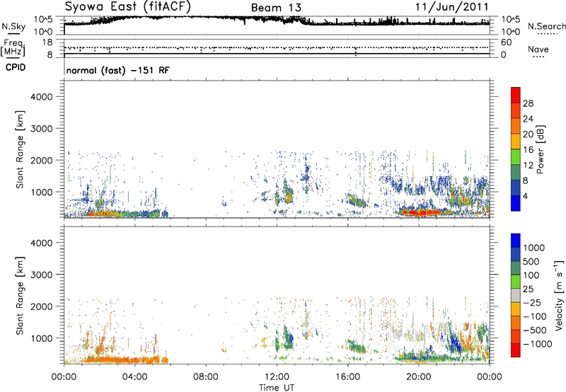
Task: Click the "24" value on the Power scale
Action: pyautogui.click(x=528, y=119)
